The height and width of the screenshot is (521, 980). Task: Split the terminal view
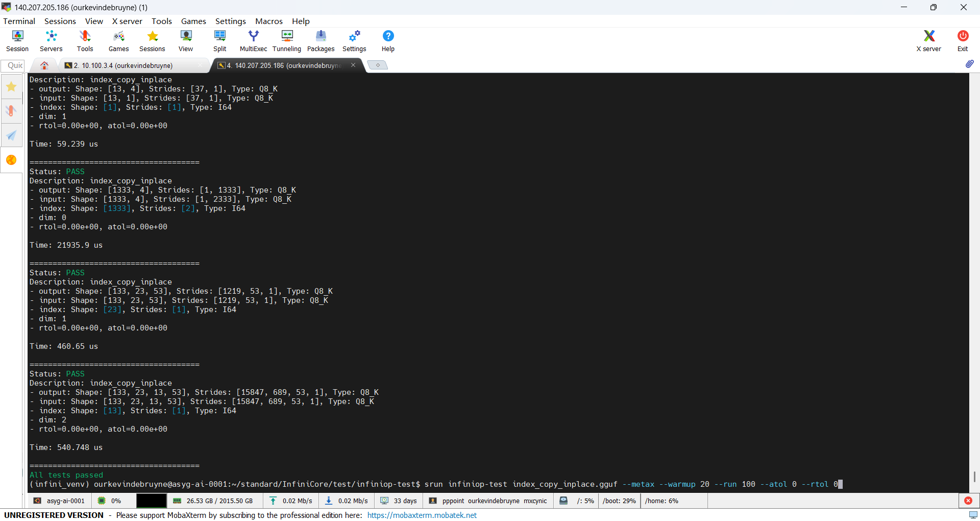click(219, 40)
